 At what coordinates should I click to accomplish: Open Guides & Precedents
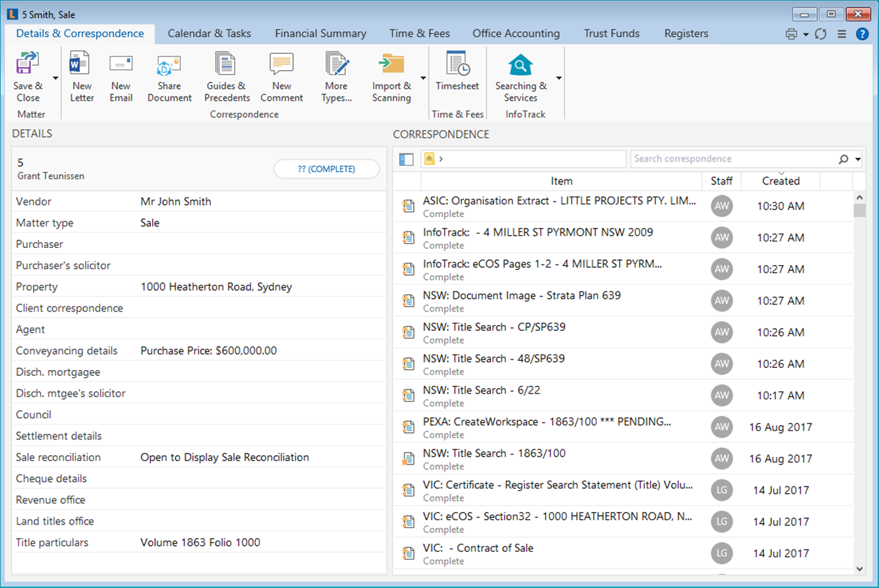click(227, 77)
